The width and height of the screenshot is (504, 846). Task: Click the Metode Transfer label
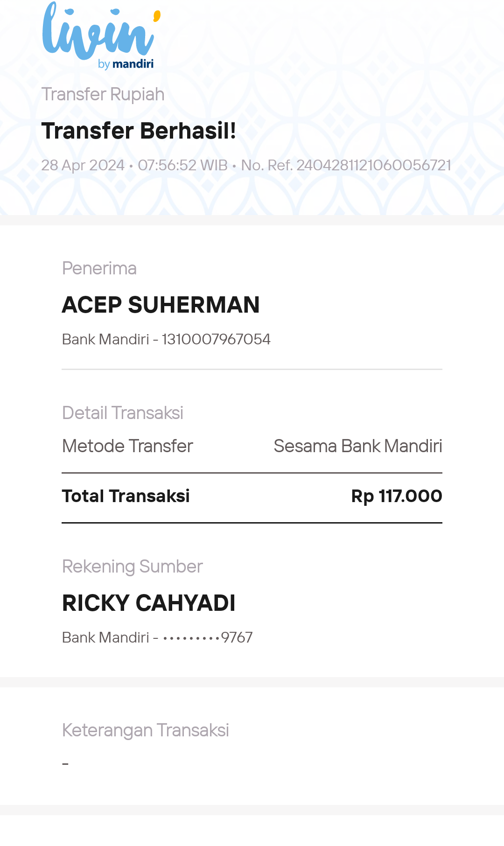[x=127, y=446]
